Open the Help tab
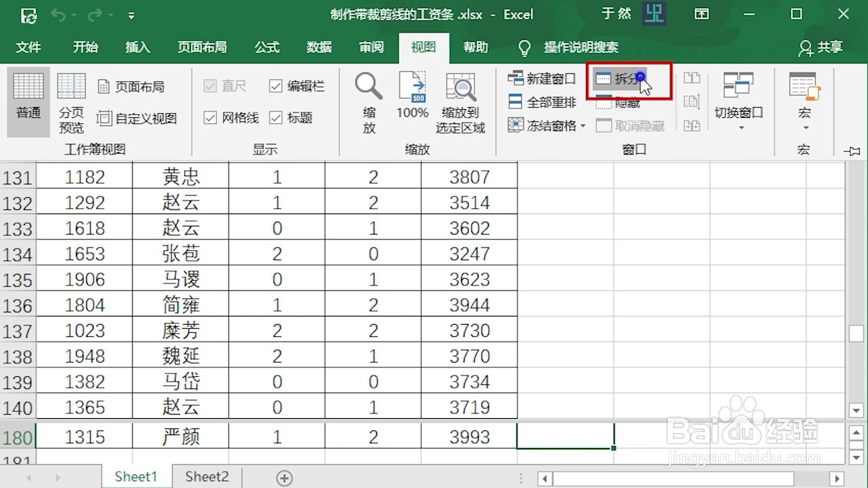 tap(475, 47)
